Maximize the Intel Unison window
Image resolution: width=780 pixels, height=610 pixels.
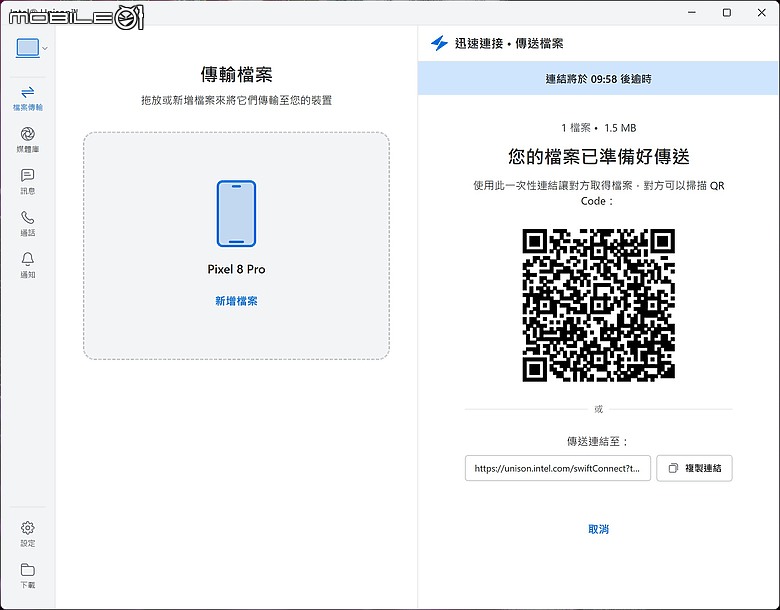pyautogui.click(x=727, y=12)
